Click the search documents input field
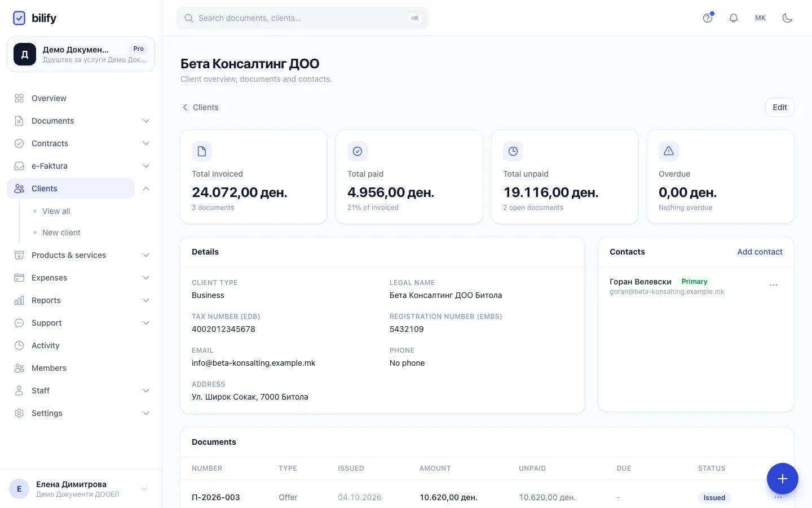This screenshot has width=812, height=508. coord(302,18)
